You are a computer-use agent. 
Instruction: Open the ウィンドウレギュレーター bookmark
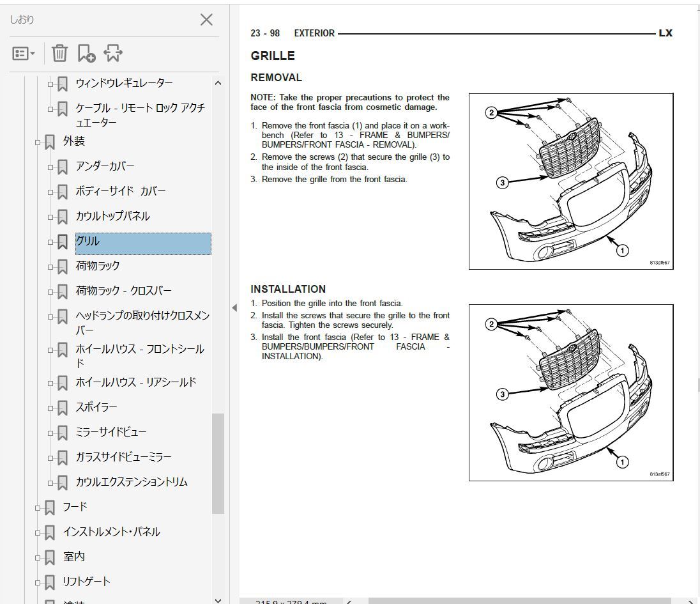[x=124, y=83]
